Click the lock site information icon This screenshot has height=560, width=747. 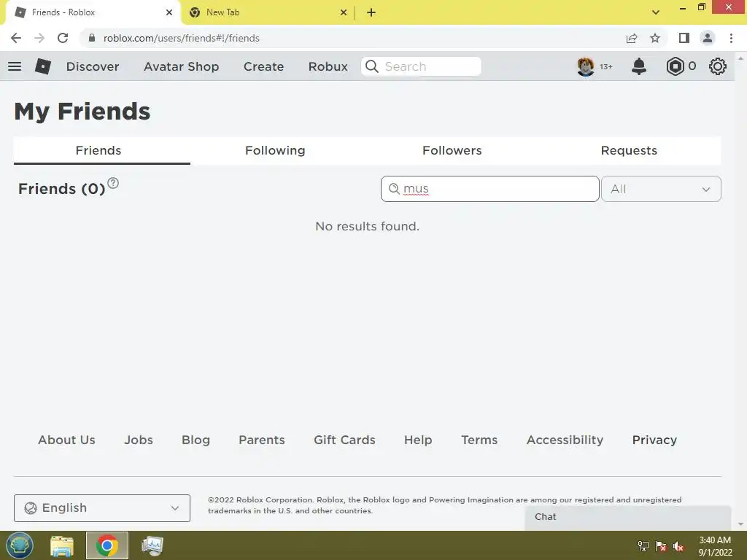[92, 38]
